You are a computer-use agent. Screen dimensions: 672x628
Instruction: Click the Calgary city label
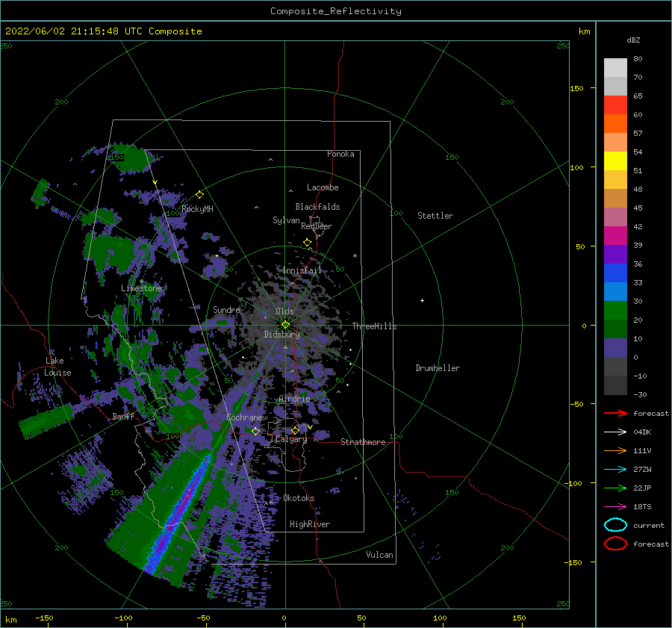pos(291,439)
